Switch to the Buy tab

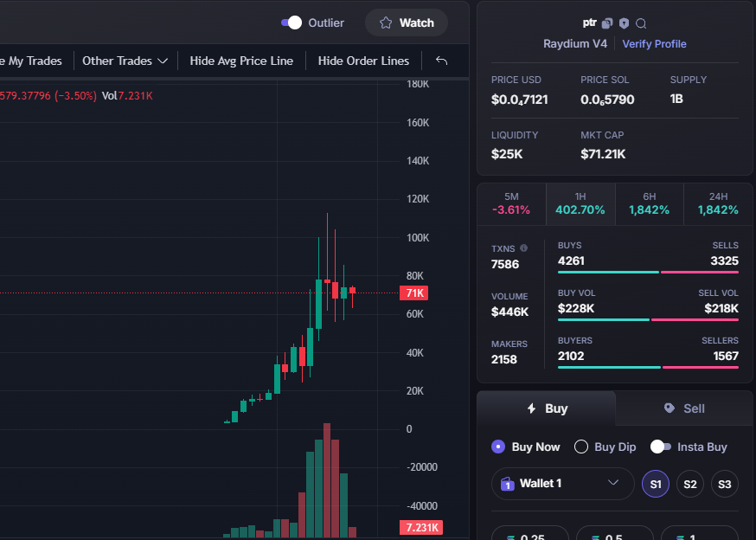pyautogui.click(x=547, y=408)
